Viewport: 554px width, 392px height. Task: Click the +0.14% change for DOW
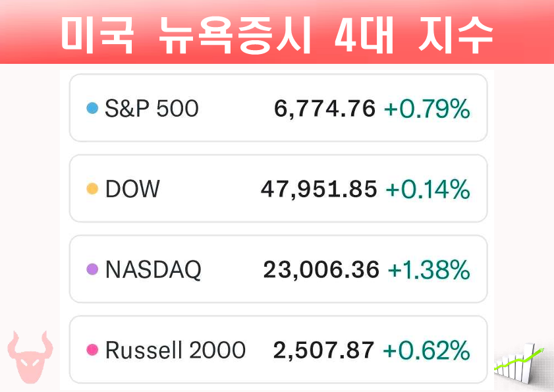coord(428,189)
